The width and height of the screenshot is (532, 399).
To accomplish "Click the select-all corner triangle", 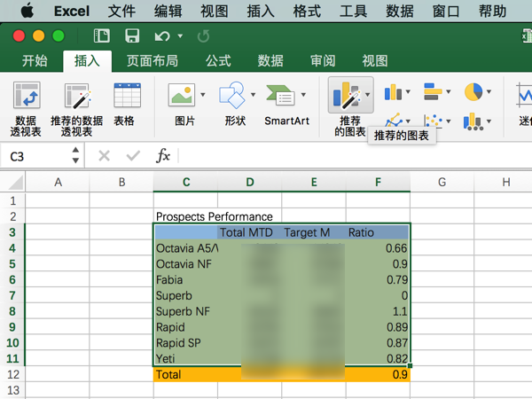I will (16, 182).
